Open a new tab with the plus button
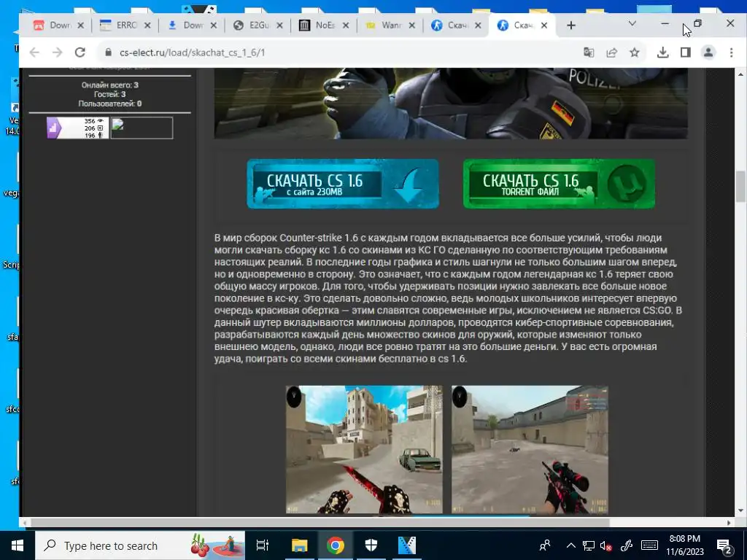 tap(570, 26)
